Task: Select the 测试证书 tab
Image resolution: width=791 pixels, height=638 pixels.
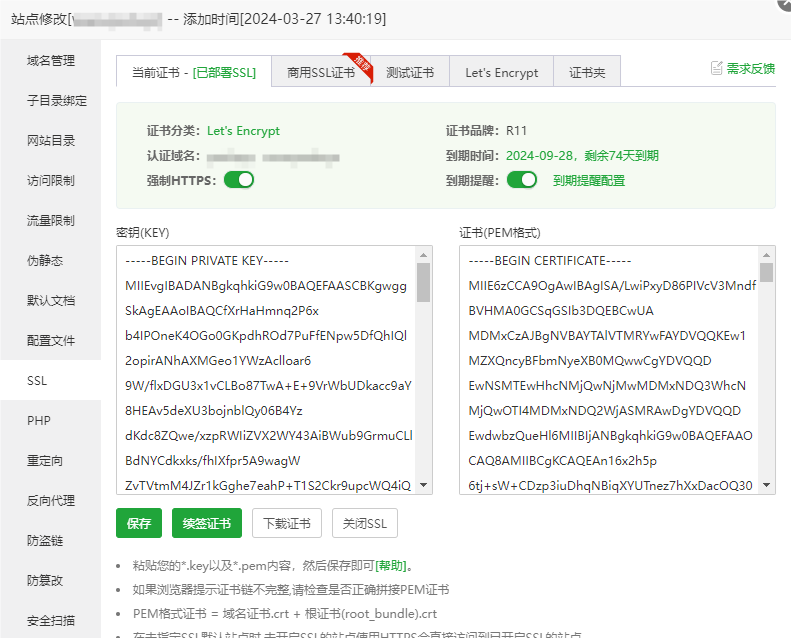Action: coord(410,73)
